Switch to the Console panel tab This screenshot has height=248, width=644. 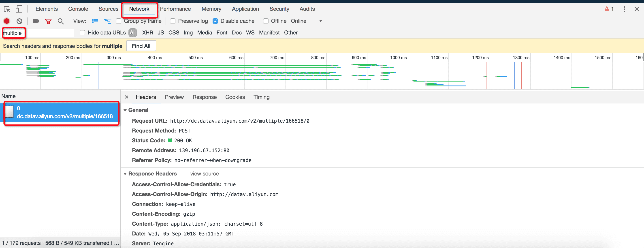78,9
